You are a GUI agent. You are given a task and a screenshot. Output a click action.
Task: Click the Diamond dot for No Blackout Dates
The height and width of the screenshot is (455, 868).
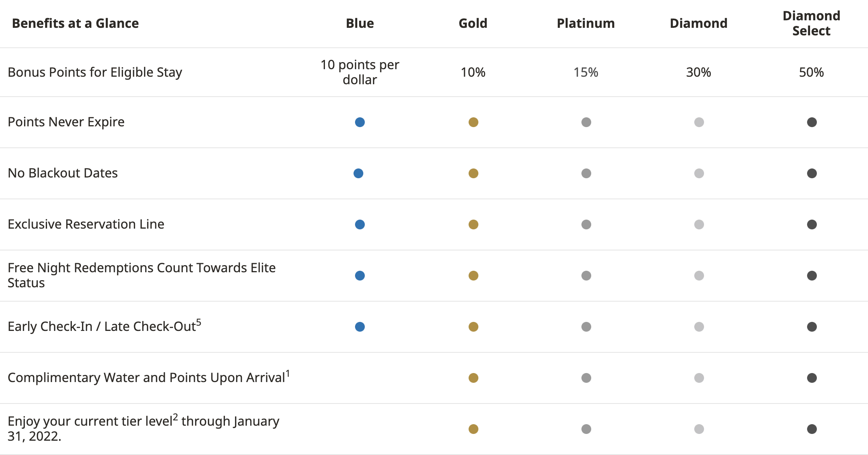pos(699,173)
